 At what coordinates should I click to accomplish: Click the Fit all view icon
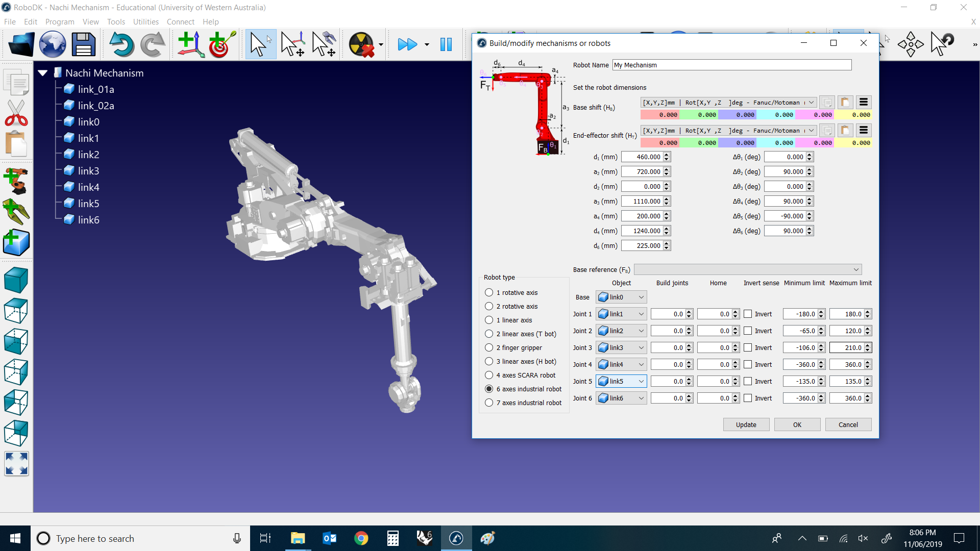(x=16, y=464)
